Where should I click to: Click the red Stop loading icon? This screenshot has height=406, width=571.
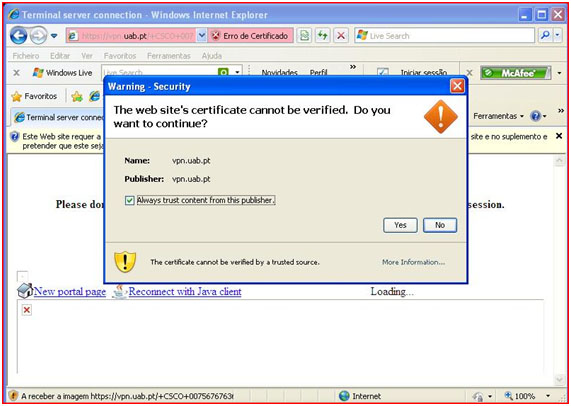click(341, 36)
